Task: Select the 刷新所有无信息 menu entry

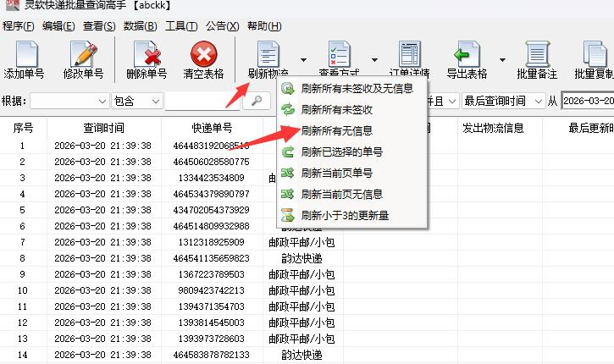Action: 336,131
